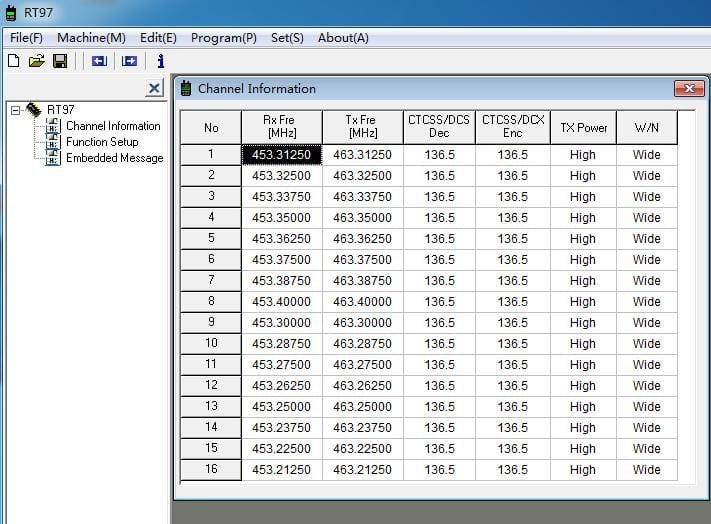
Task: Click the Write to radio icon
Action: (x=129, y=61)
